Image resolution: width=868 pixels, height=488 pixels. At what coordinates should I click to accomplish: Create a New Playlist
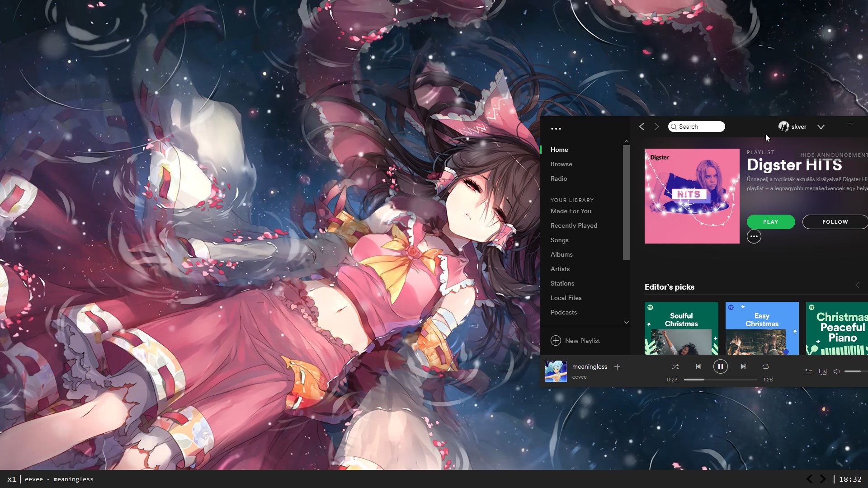[582, 340]
